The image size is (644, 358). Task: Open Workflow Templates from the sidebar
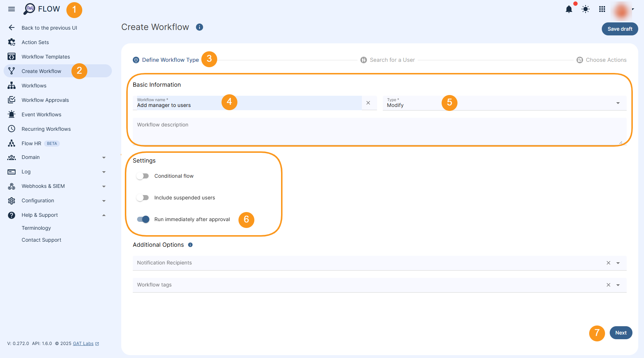(46, 56)
